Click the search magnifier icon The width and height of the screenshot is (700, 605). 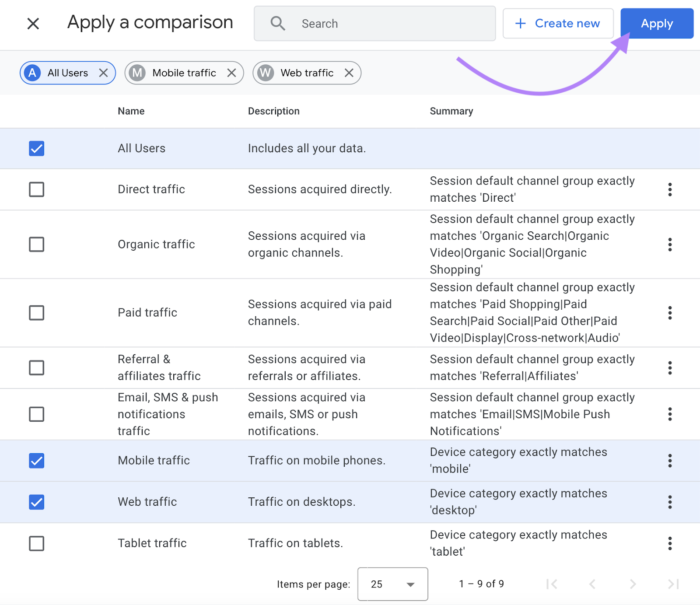click(x=278, y=23)
